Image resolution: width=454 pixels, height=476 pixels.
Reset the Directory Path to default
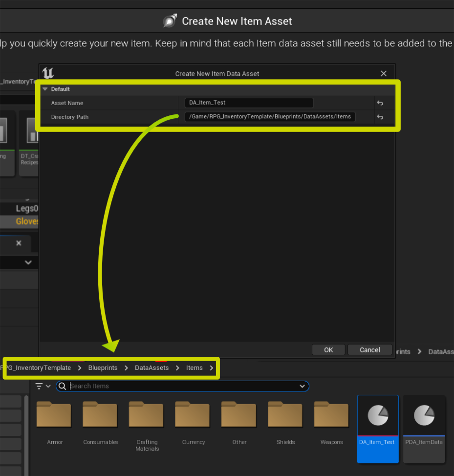(x=380, y=117)
